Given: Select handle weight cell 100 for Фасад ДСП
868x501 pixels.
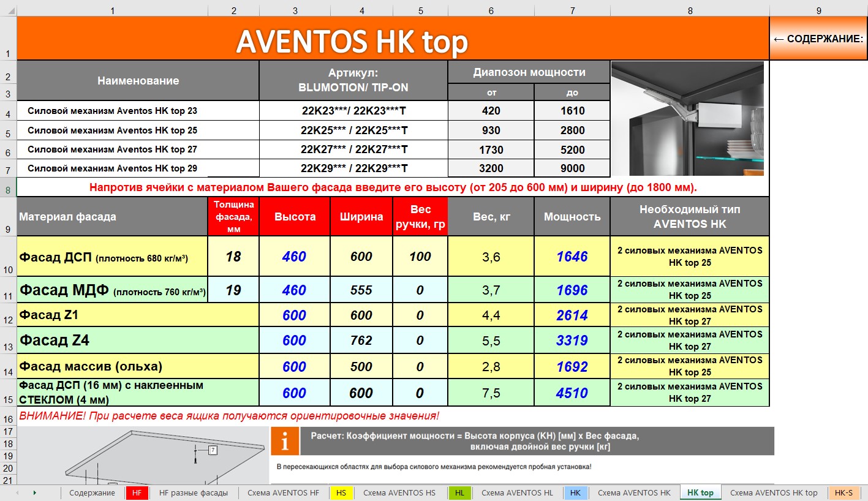Looking at the screenshot, I should (x=420, y=257).
